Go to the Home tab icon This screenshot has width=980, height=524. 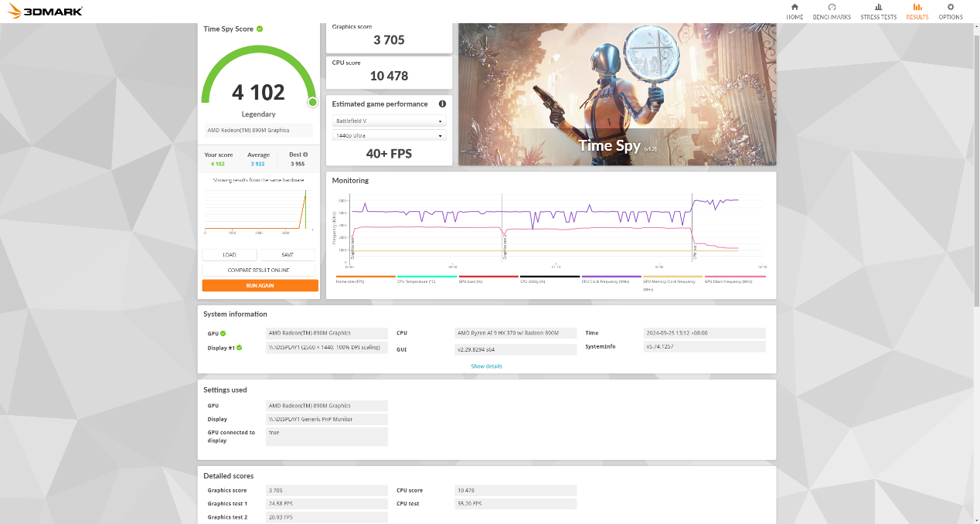point(795,7)
